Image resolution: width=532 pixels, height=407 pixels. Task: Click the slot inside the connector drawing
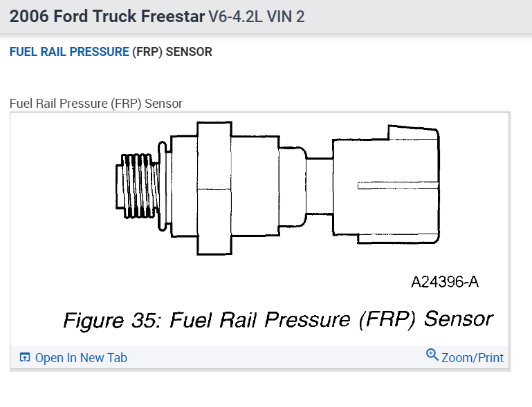coord(398,185)
